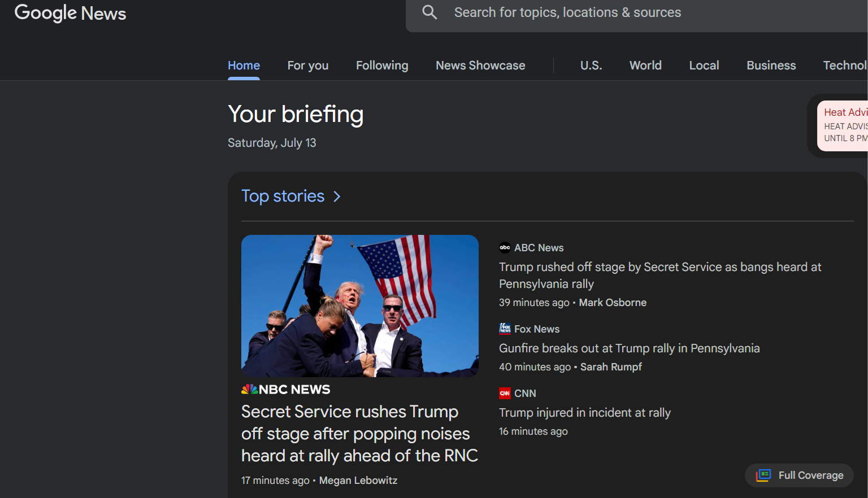Click the ABC News source icon

click(x=505, y=247)
